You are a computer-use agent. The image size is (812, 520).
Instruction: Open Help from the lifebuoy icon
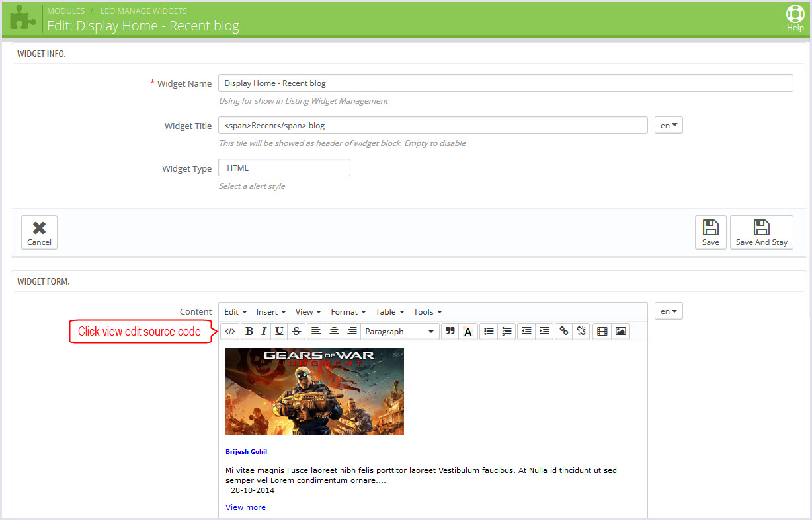[x=795, y=18]
